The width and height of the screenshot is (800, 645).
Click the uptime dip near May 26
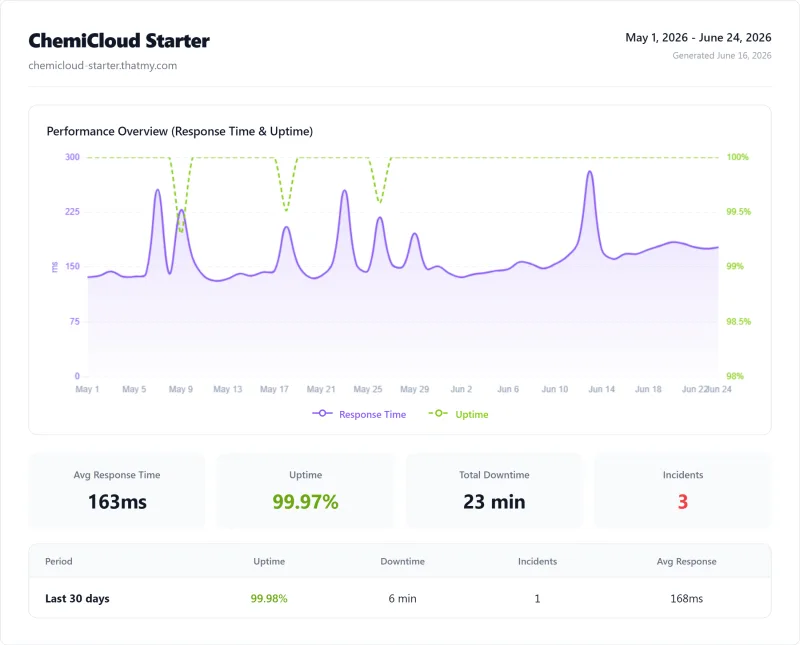click(380, 202)
